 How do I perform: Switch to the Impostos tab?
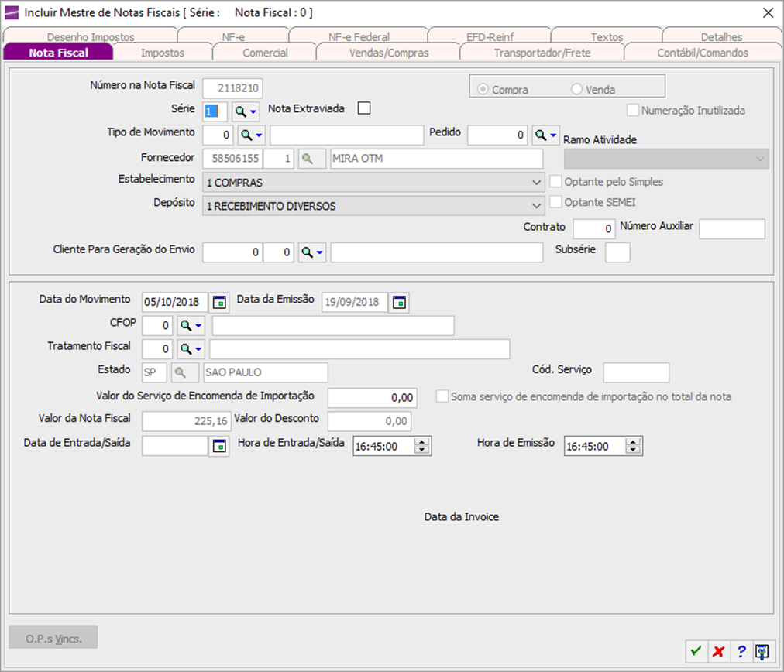(x=163, y=53)
